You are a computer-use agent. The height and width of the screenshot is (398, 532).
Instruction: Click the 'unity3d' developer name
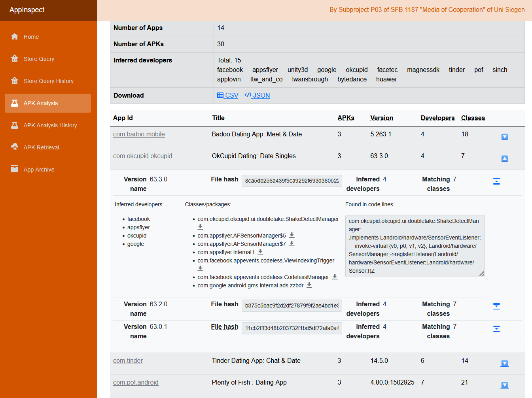(x=297, y=70)
